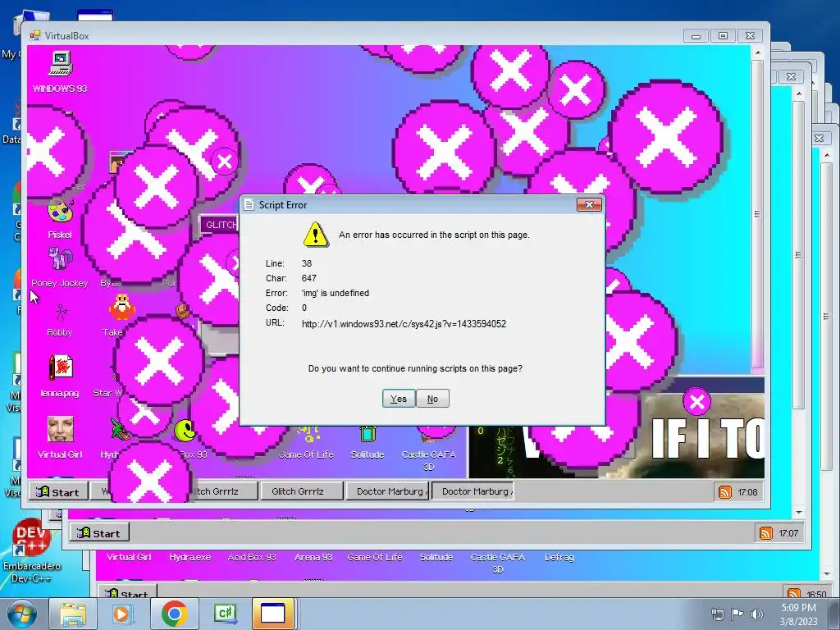Open the Embarcadero Dev-C++ desktop shortcut

coord(31,550)
